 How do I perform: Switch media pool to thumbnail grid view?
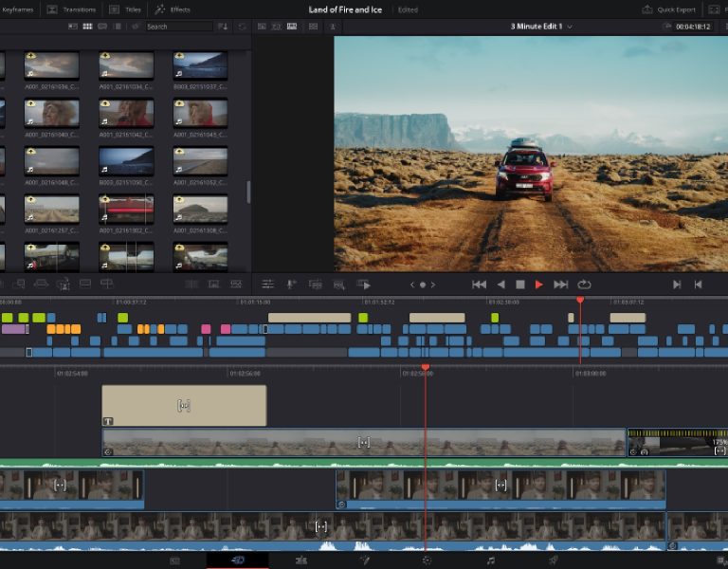coord(87,27)
